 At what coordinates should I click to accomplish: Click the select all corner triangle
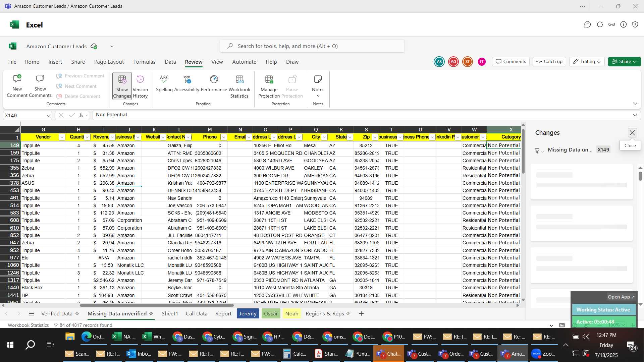coord(17,129)
